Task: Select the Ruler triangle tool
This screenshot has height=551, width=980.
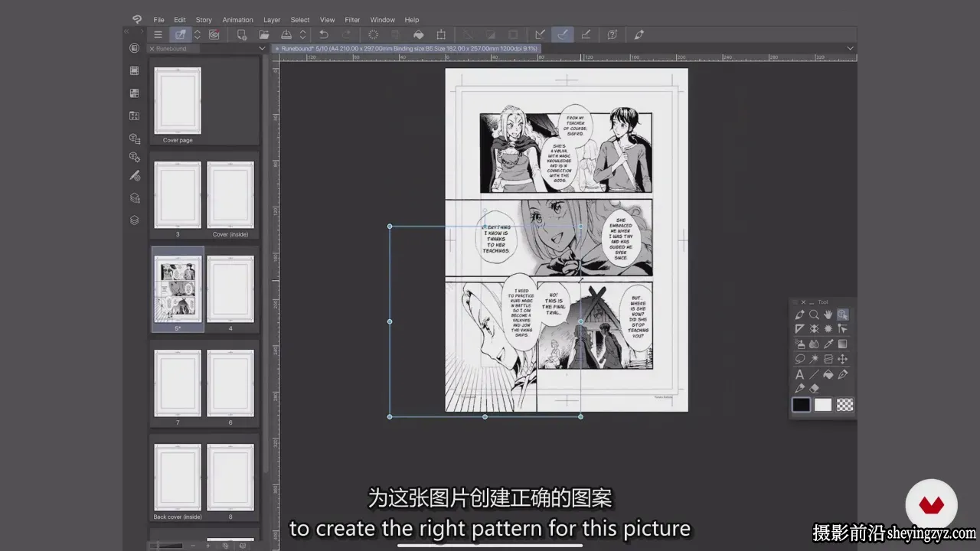Action: (799, 329)
